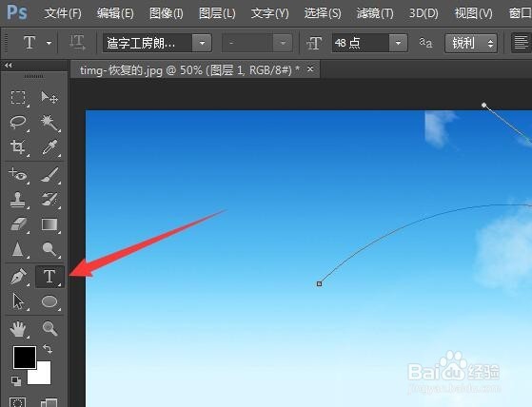532x407 pixels.
Task: Select the Red Eye healing tool
Action: pyautogui.click(x=18, y=175)
